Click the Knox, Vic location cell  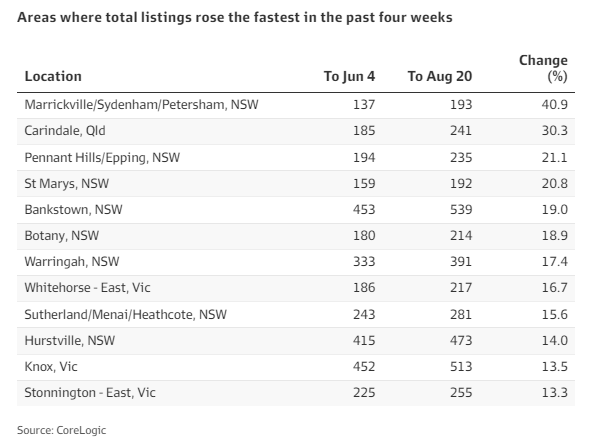coord(51,367)
